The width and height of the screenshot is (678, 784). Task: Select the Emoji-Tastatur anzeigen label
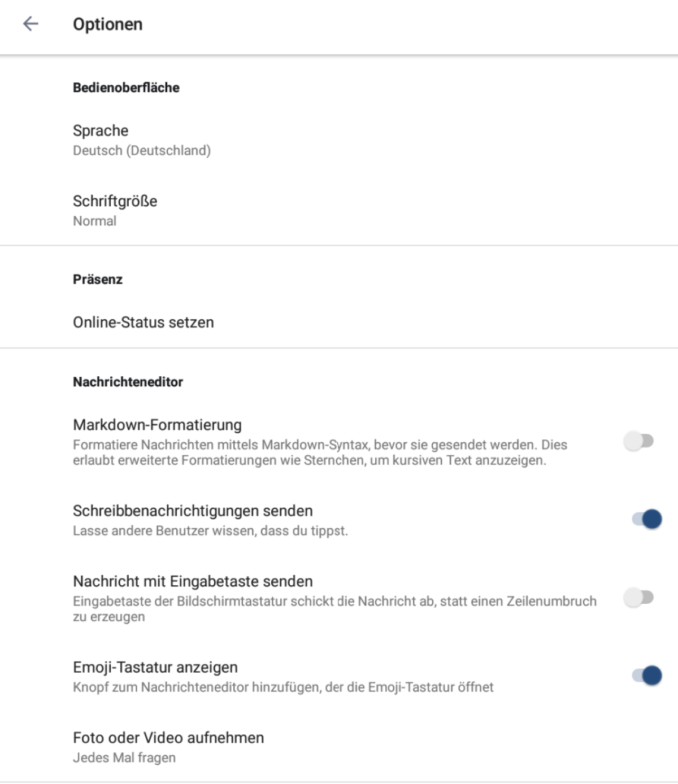pos(155,667)
